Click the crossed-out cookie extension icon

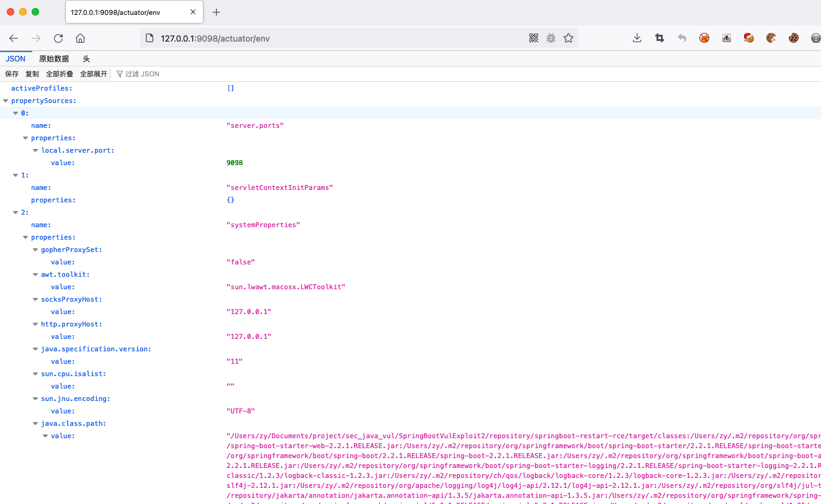tap(704, 38)
